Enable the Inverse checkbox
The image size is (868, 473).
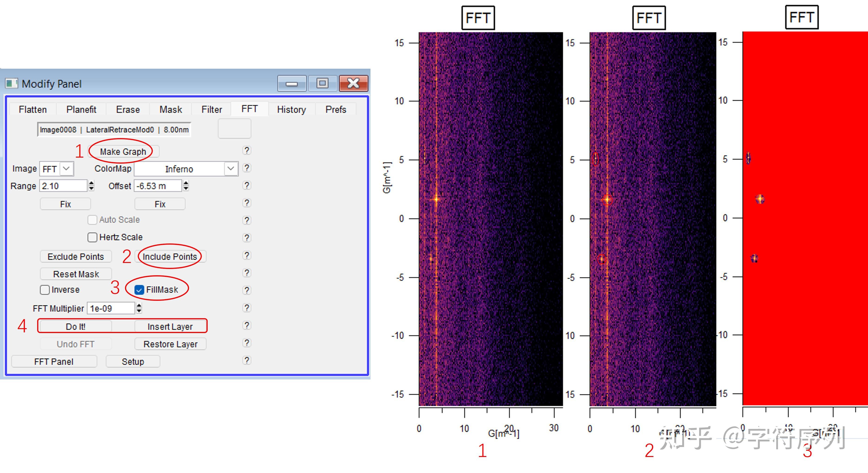point(45,290)
